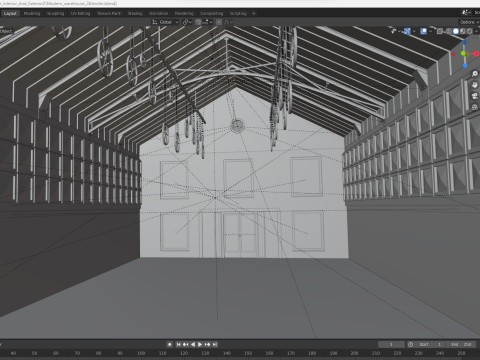Image resolution: width=480 pixels, height=360 pixels.
Task: Open the Global transform orientation dropdown
Action: pos(165,22)
